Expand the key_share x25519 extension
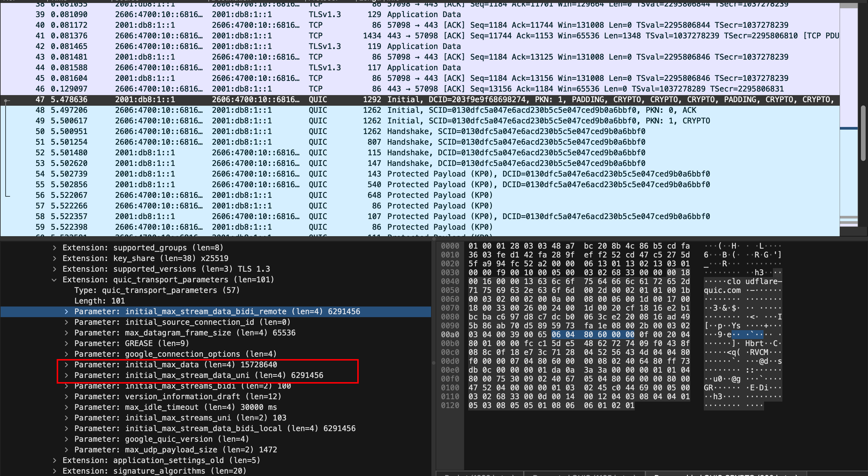This screenshot has height=476, width=868. click(55, 258)
